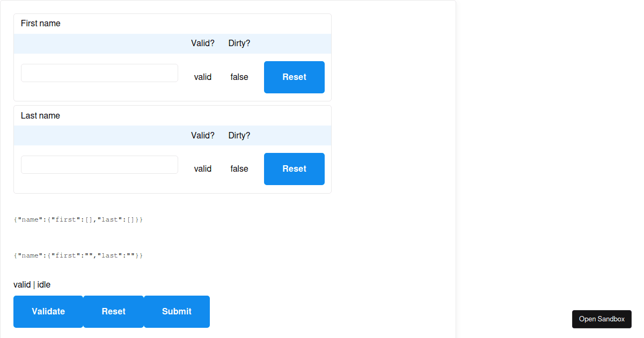Click the Dirty? column header for Last name
This screenshot has width=644, height=338.
[239, 135]
